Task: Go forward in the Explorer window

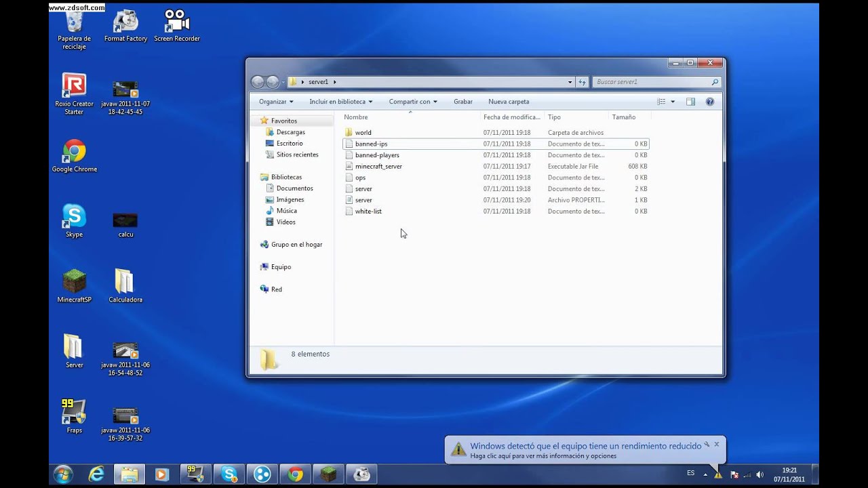Action: (x=273, y=82)
